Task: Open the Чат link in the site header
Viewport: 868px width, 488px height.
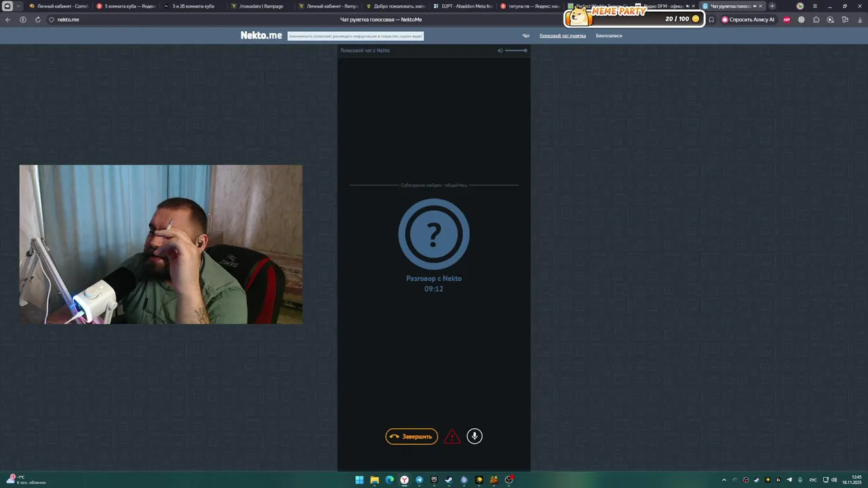Action: 526,35
